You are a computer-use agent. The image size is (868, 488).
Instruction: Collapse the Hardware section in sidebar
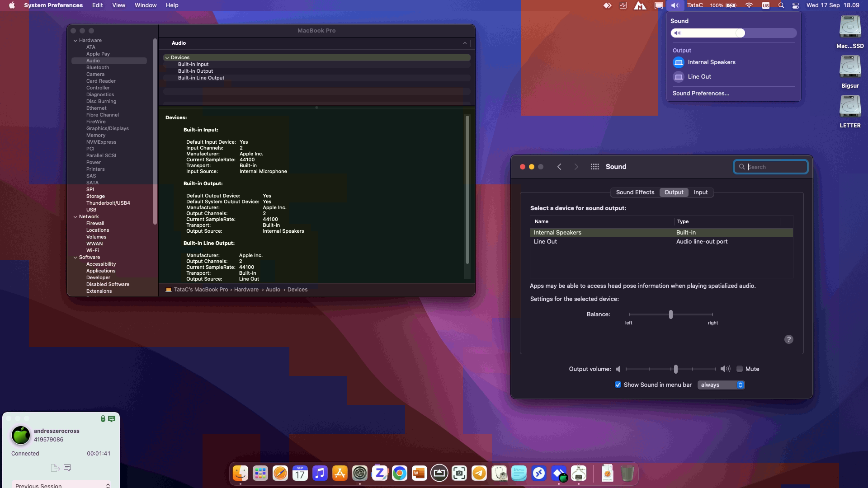coord(75,41)
